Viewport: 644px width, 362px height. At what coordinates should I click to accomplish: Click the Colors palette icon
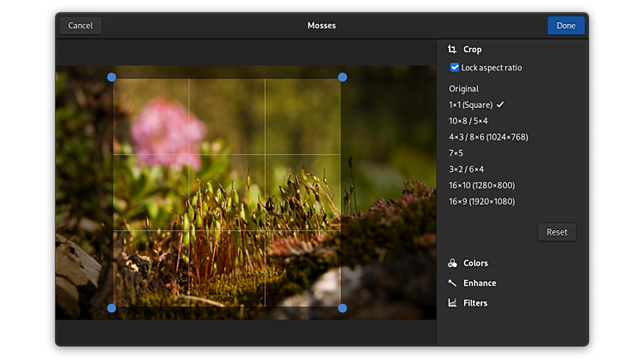[452, 264]
